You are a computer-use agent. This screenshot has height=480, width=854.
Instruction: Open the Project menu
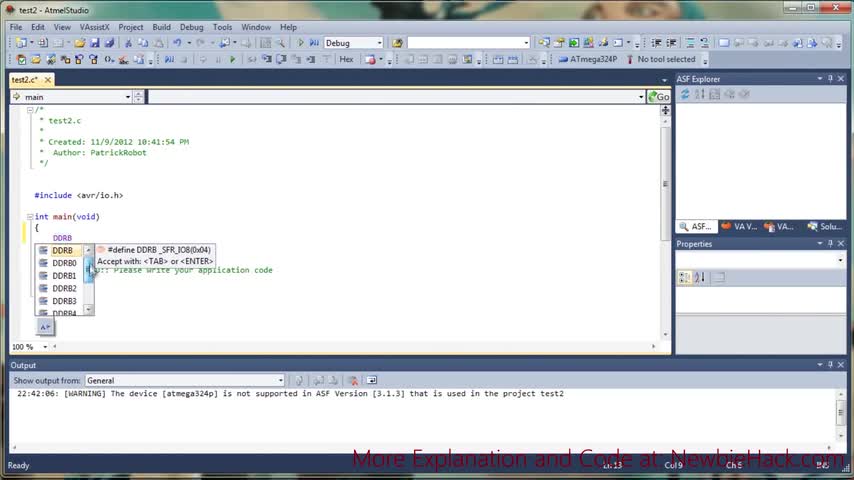click(131, 27)
